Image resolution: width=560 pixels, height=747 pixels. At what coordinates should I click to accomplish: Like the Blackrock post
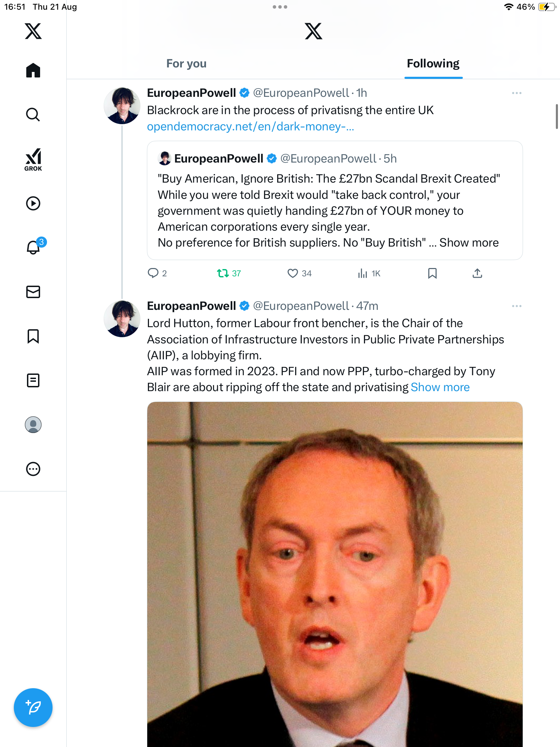[x=293, y=274]
